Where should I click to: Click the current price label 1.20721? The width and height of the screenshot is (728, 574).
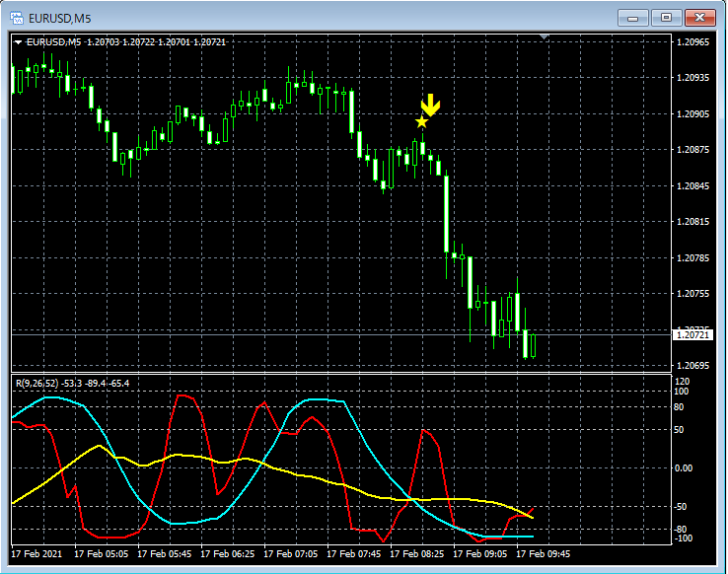[692, 334]
